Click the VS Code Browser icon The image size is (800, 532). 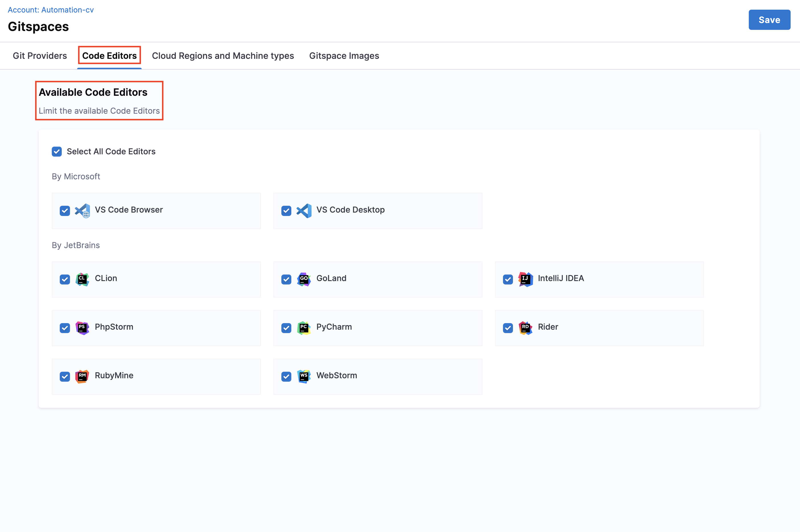(82, 211)
